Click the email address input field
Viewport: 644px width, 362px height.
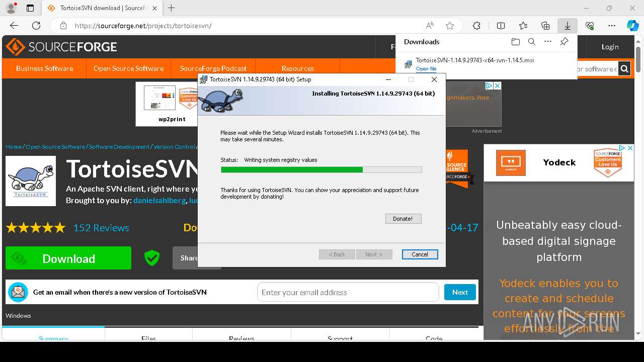[348, 292]
